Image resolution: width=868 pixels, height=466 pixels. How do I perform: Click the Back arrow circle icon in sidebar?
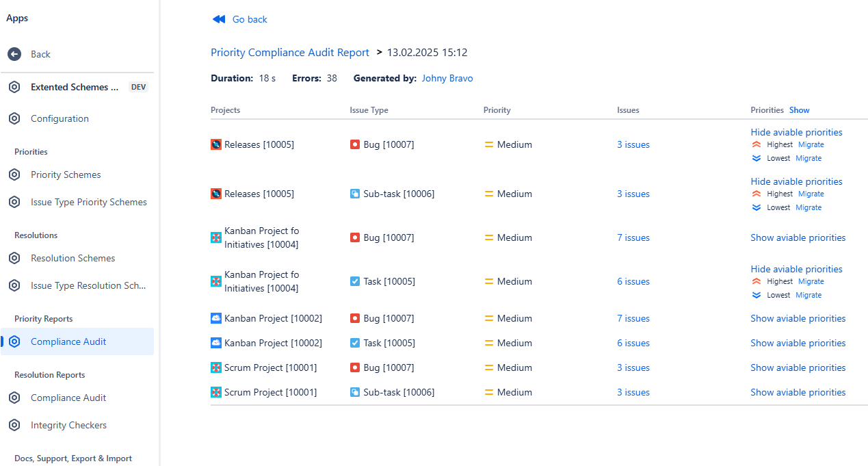(x=14, y=54)
